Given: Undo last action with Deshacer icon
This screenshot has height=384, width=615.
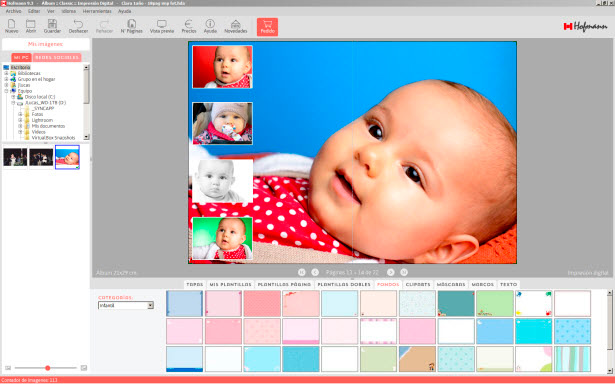Looking at the screenshot, I should pos(78,26).
